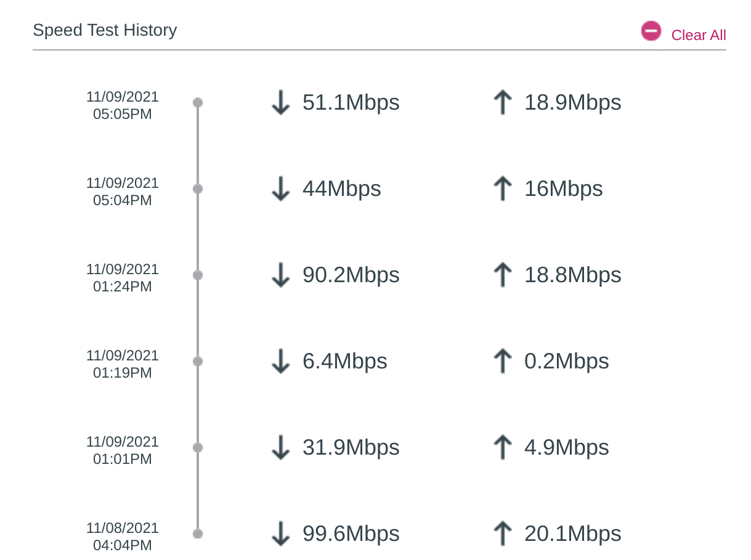751x560 pixels.
Task: Click the 4.9Mbps upload result
Action: coord(566,447)
